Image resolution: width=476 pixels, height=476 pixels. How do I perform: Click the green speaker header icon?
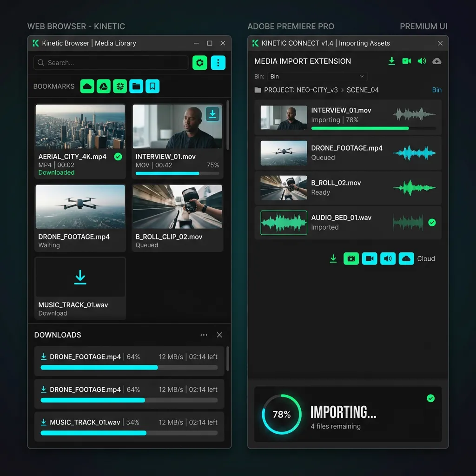coord(422,61)
